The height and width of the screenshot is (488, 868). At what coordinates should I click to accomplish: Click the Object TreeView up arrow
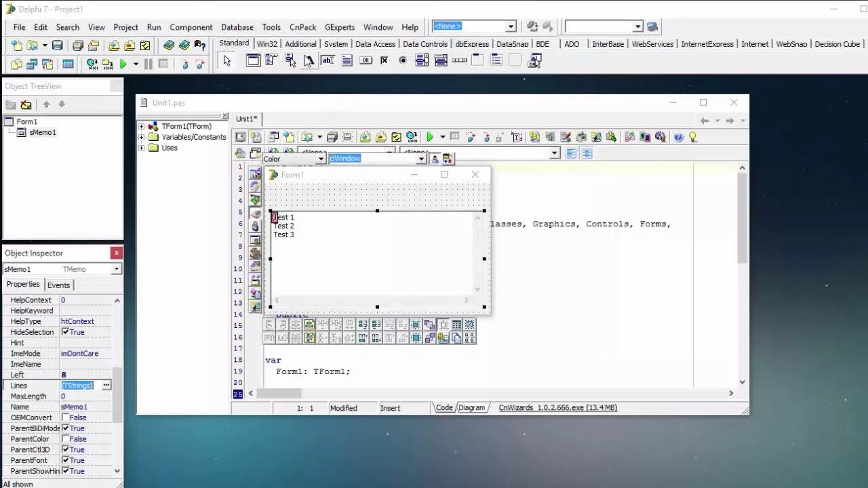[46, 104]
